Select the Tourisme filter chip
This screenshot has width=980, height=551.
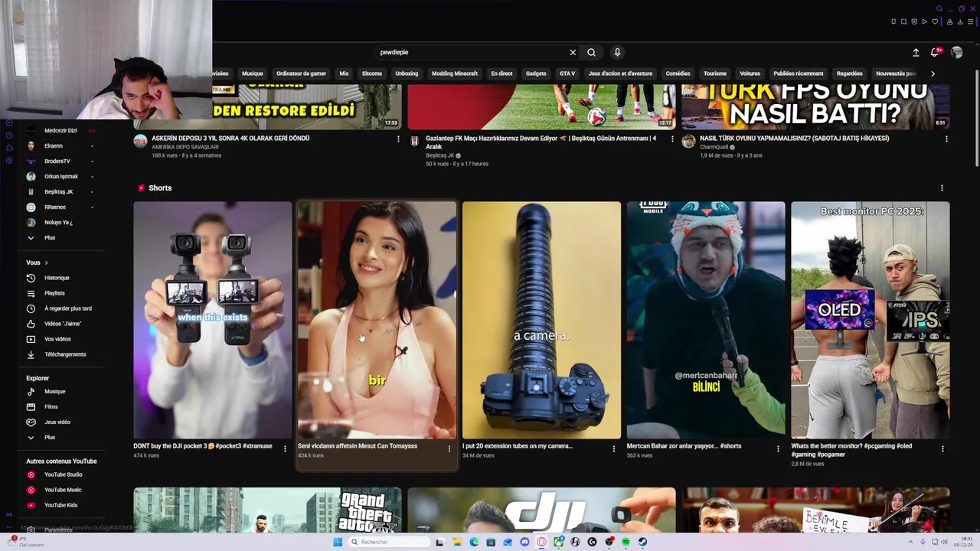[x=715, y=73]
